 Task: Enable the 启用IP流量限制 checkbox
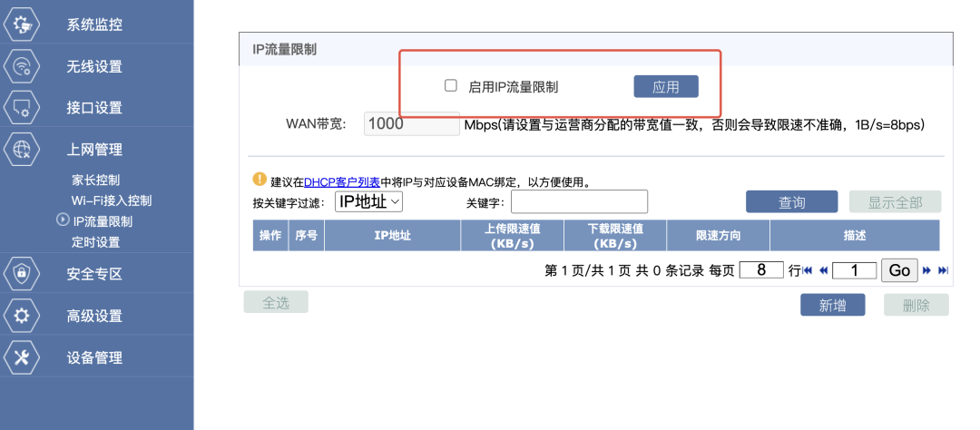(x=450, y=86)
